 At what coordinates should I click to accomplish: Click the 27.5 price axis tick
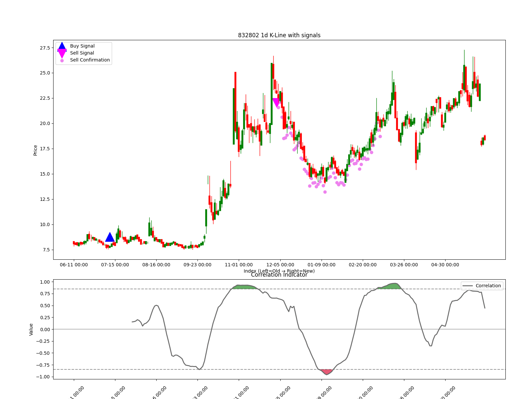[45, 48]
